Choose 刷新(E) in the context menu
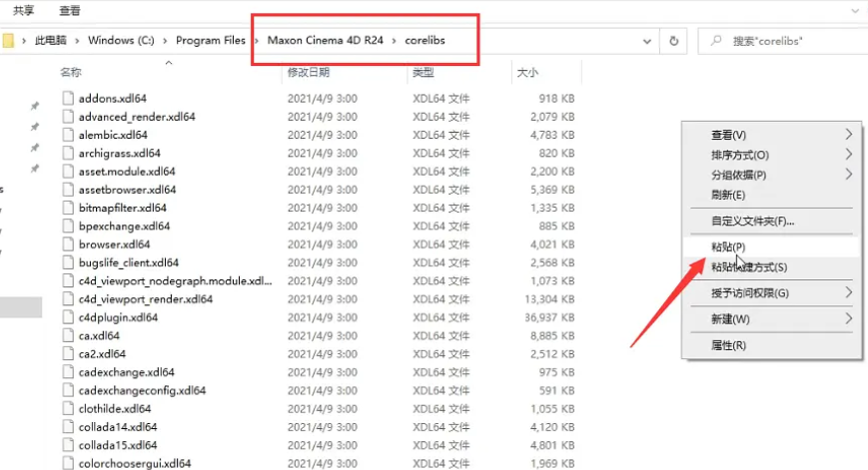Image resolution: width=868 pixels, height=470 pixels. point(771,195)
